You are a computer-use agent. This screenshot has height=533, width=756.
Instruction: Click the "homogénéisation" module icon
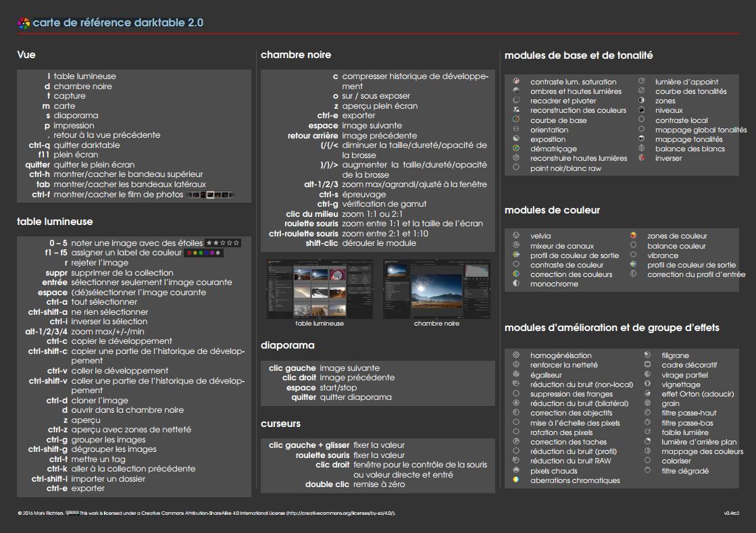[x=516, y=355]
